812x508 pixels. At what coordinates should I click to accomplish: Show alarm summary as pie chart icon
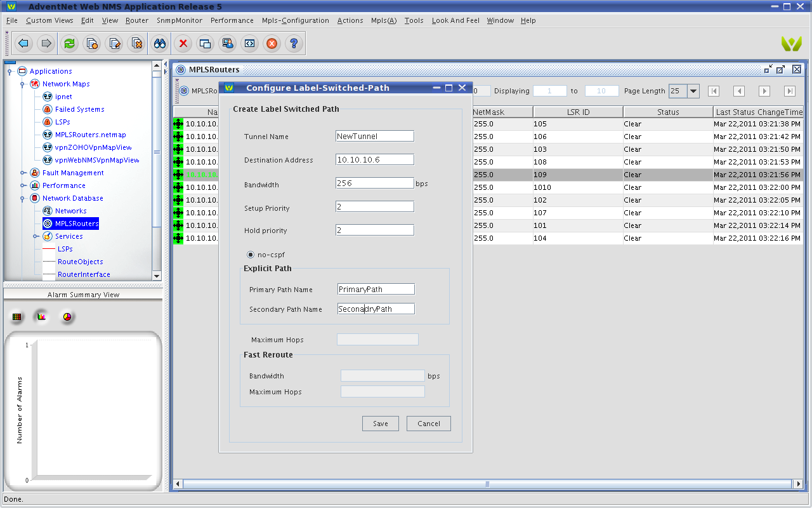pos(67,316)
